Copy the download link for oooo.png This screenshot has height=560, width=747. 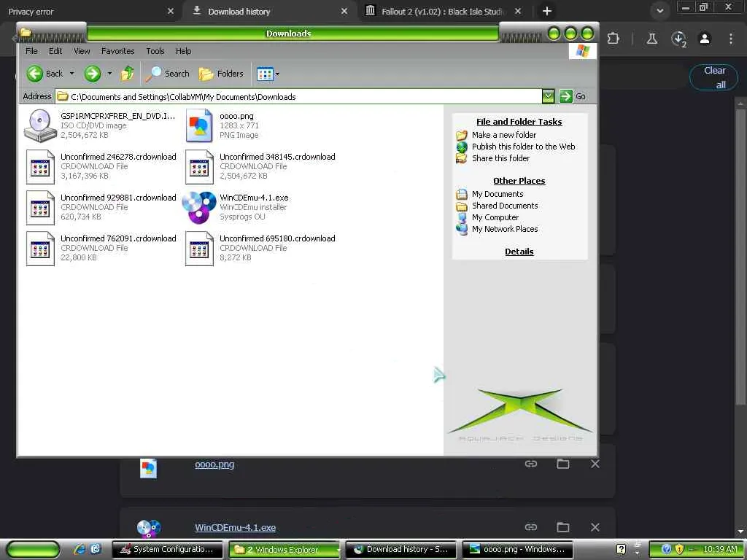531,464
